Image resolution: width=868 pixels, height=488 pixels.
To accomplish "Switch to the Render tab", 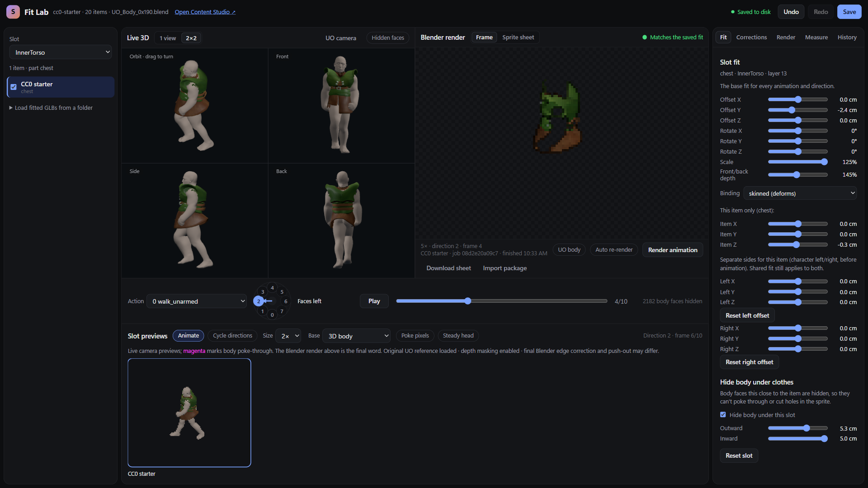I will point(786,38).
